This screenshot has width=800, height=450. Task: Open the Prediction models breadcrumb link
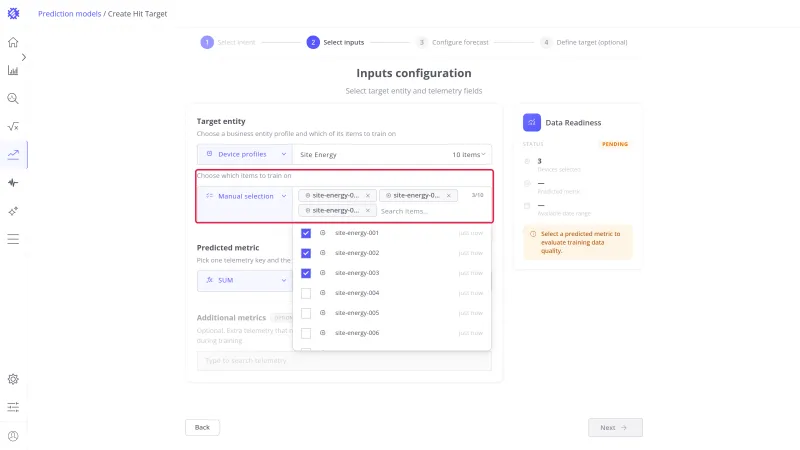coord(69,14)
